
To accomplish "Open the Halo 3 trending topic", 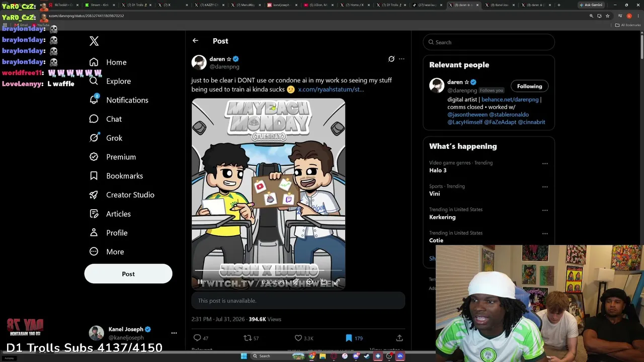I will pyautogui.click(x=438, y=170).
